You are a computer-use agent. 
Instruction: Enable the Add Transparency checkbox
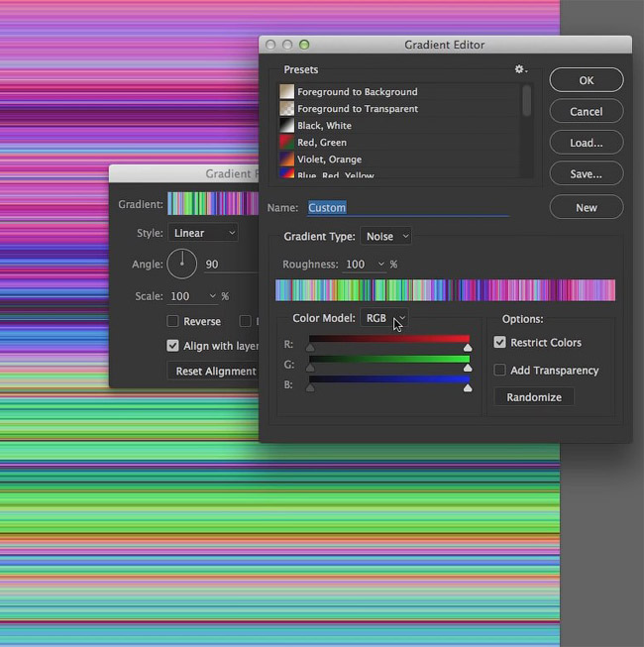tap(499, 370)
